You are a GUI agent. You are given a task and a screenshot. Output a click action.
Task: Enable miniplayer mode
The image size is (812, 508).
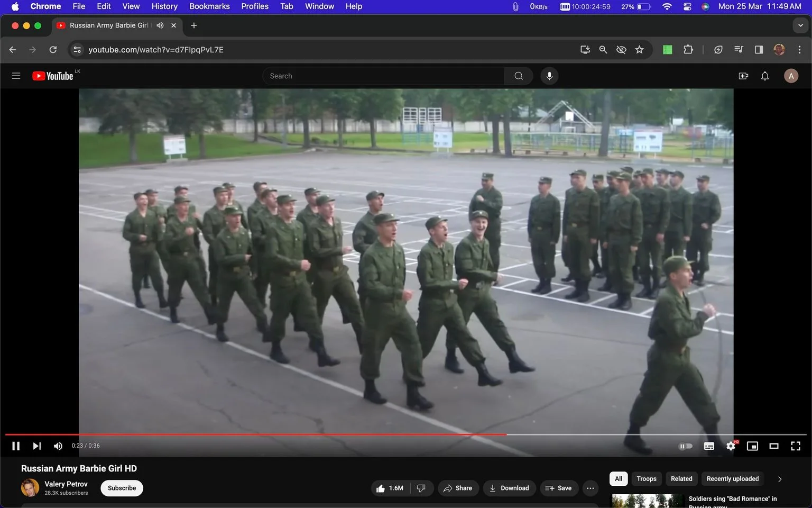point(752,446)
